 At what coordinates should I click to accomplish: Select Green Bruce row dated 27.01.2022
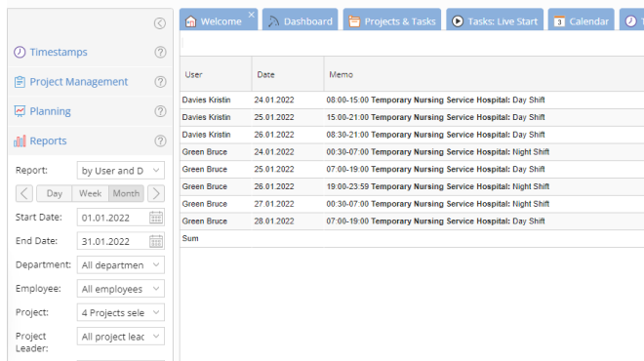point(412,203)
